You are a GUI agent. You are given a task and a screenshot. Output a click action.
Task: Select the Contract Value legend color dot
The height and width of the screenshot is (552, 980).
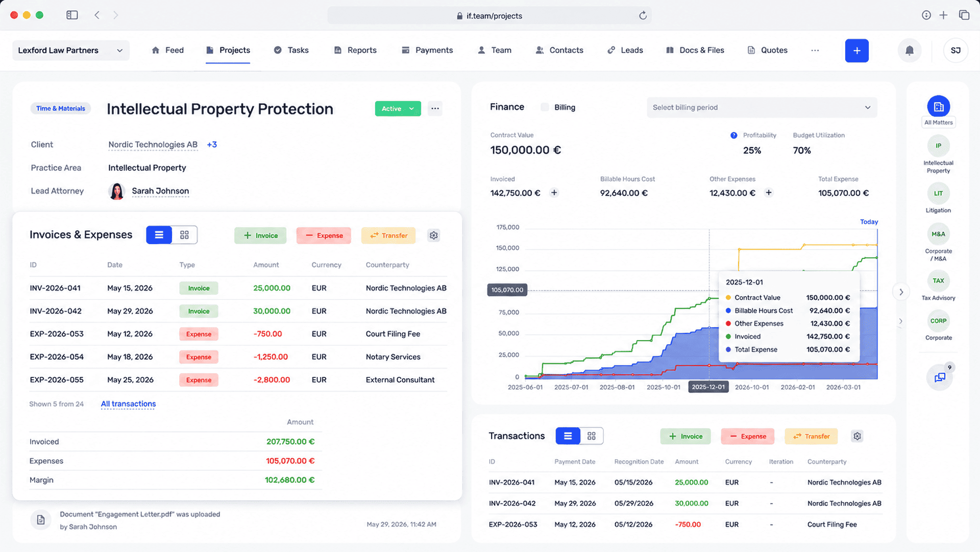(x=728, y=298)
